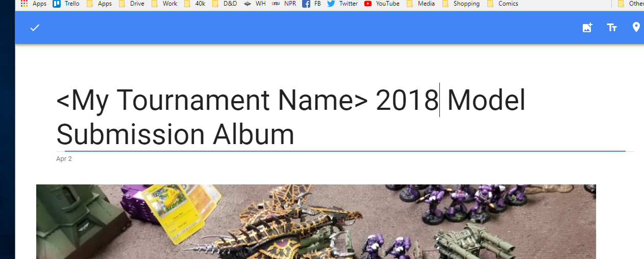Click the Add text icon
The image size is (644, 259).
point(612,28)
